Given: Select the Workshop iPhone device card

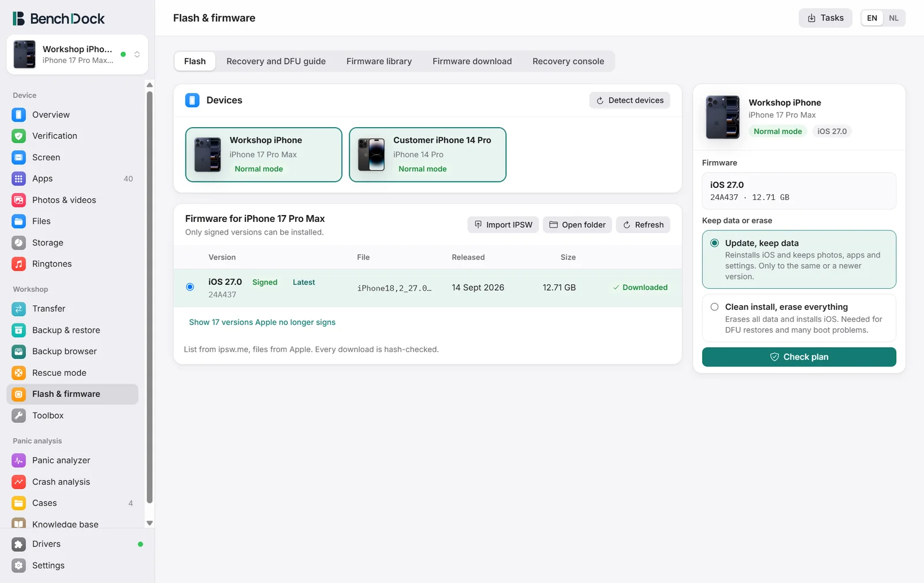Looking at the screenshot, I should pos(263,154).
